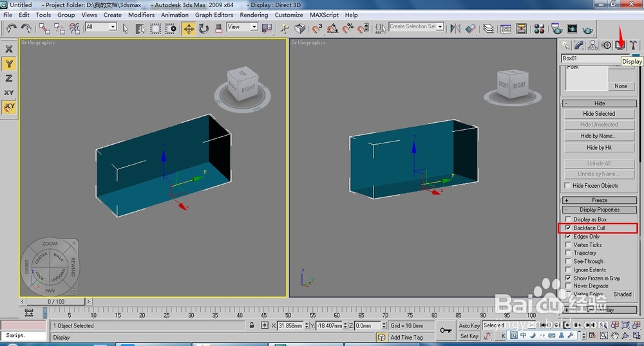Open the Graph Editors menu
Screen dimensions: 644x346
pos(214,15)
